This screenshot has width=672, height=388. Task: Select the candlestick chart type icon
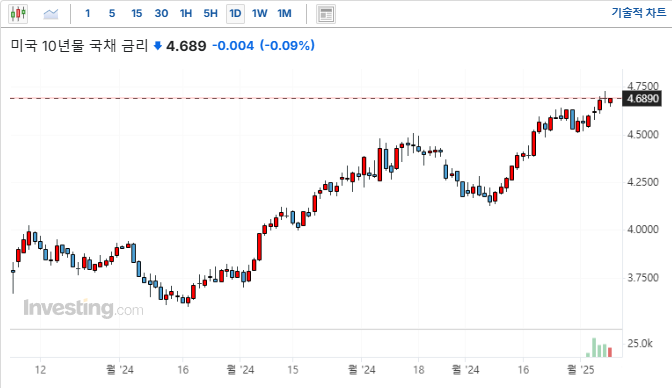pos(18,14)
